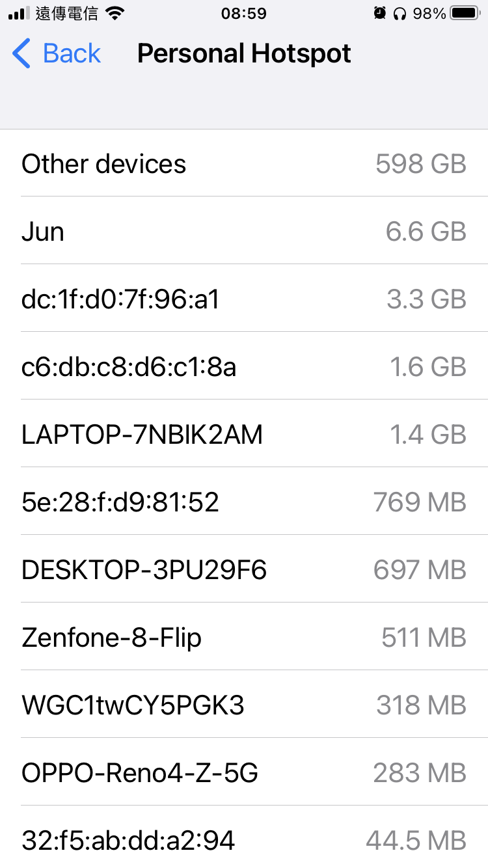Screen dimensions: 488x868
Task: Tap the alarm clock status icon
Action: click(380, 13)
